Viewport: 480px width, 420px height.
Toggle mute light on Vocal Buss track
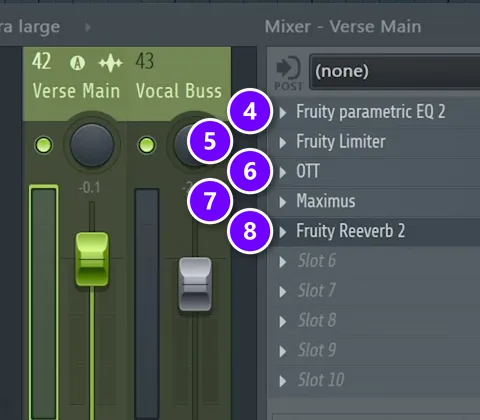click(x=147, y=145)
